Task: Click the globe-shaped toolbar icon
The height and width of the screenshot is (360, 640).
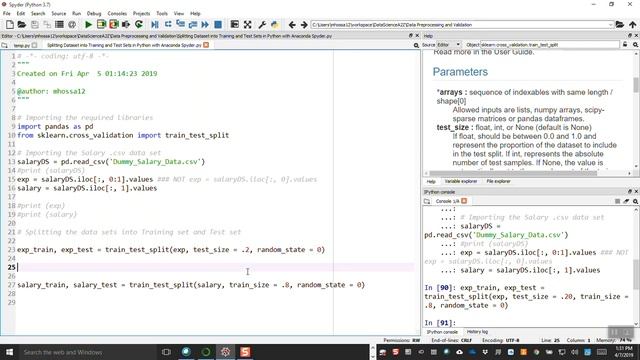Action: [72, 24]
